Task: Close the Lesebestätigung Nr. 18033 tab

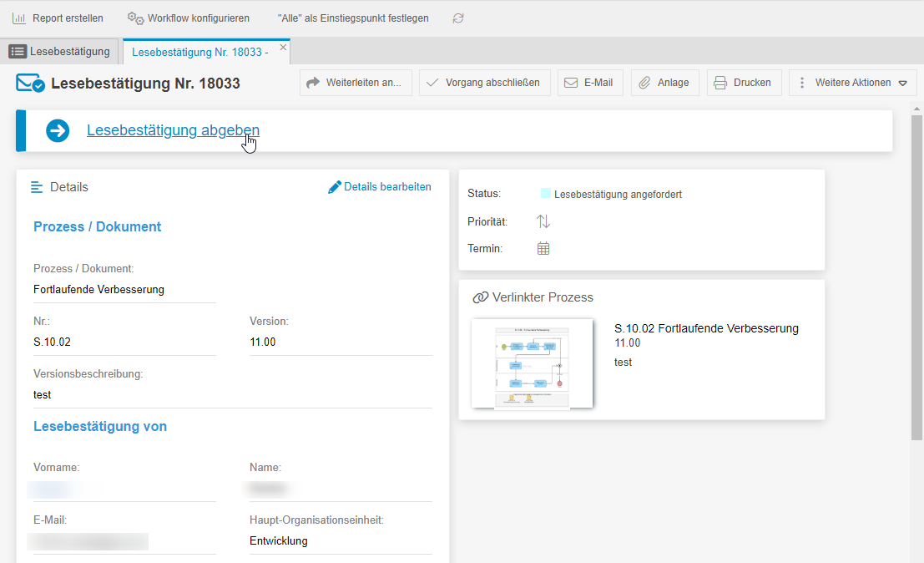Action: tap(283, 48)
